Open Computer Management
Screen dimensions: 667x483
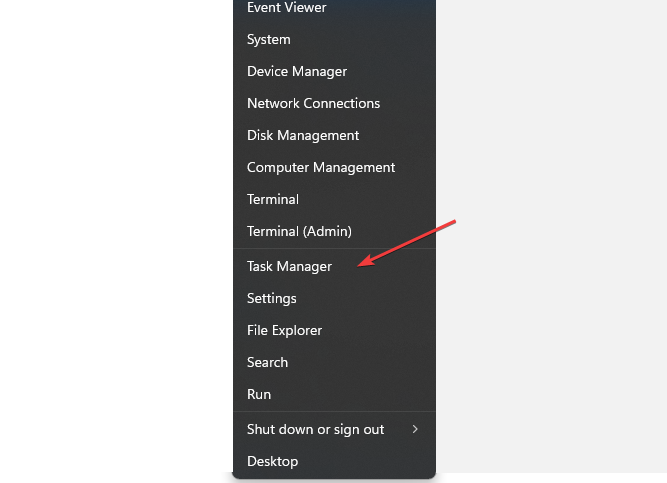[x=321, y=168]
